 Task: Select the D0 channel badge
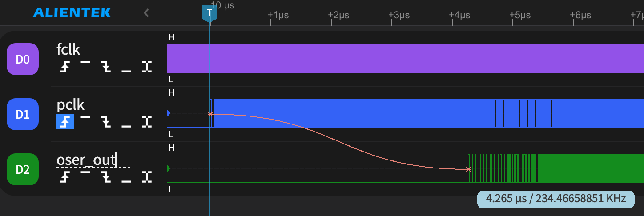(23, 59)
